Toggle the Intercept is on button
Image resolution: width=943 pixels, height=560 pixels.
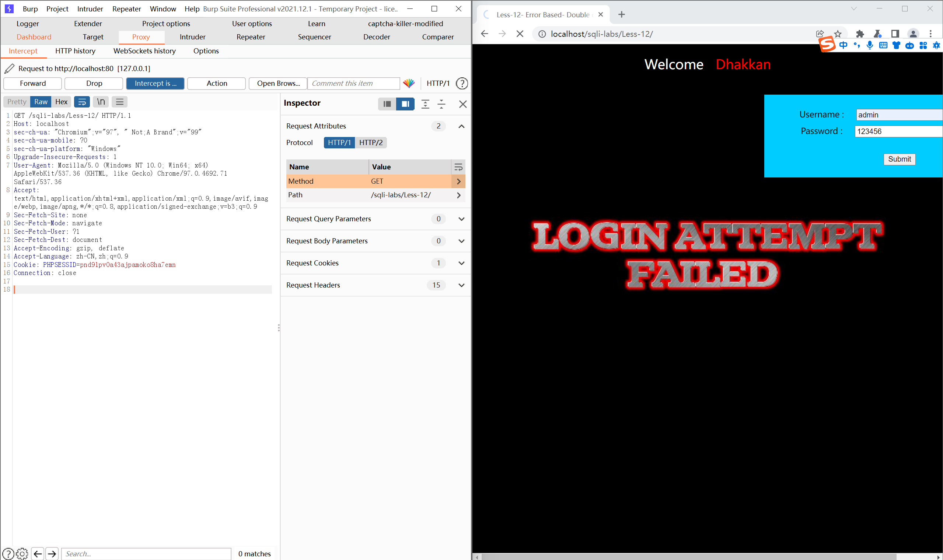(155, 84)
